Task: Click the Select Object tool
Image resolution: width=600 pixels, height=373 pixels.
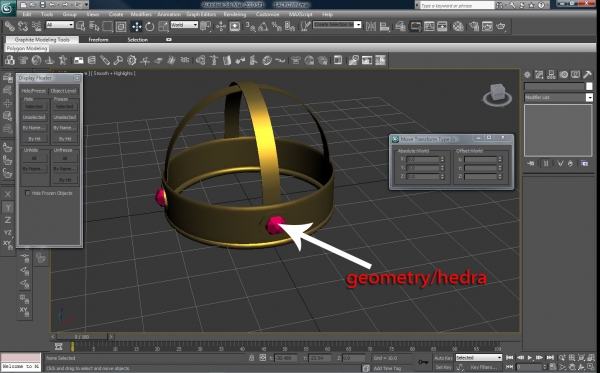Action: (81, 26)
